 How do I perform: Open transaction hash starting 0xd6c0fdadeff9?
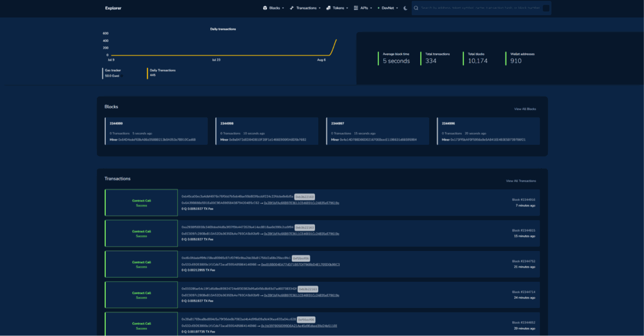tap(236, 258)
